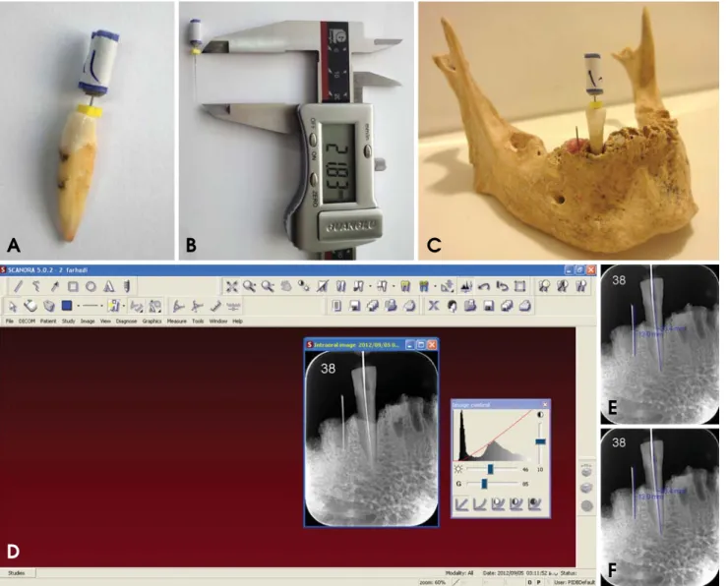
Task: Open the Image menu
Action: tap(88, 322)
